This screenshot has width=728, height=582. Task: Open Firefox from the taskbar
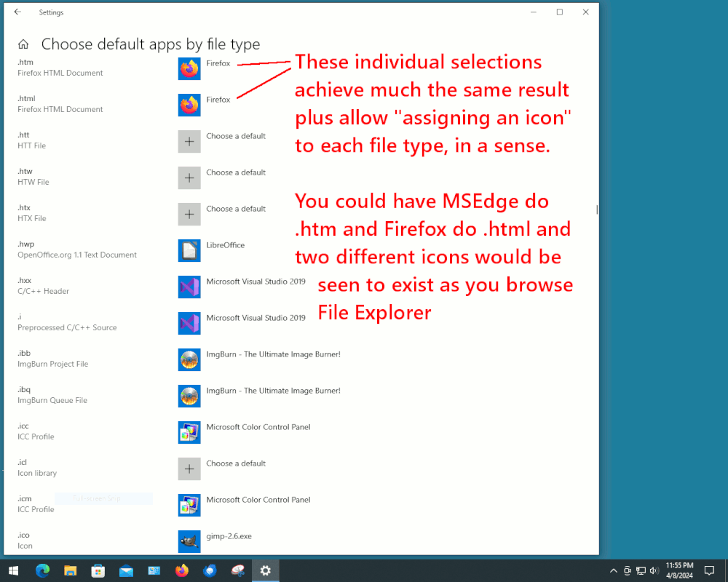tap(182, 570)
